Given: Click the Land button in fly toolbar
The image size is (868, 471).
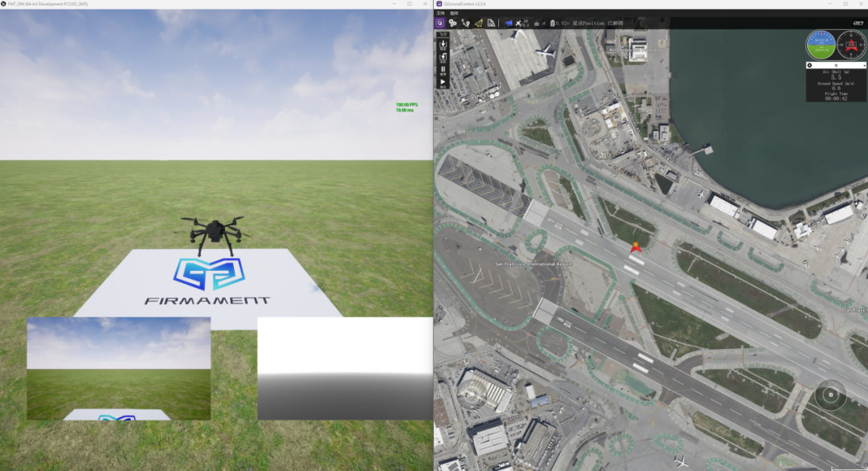Looking at the screenshot, I should click(443, 45).
